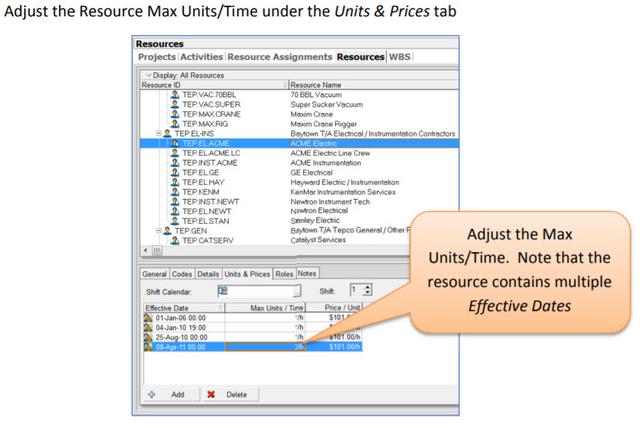Image resolution: width=640 pixels, height=428 pixels.
Task: Click the 25-Aug-10 row icon
Action: pos(148,337)
